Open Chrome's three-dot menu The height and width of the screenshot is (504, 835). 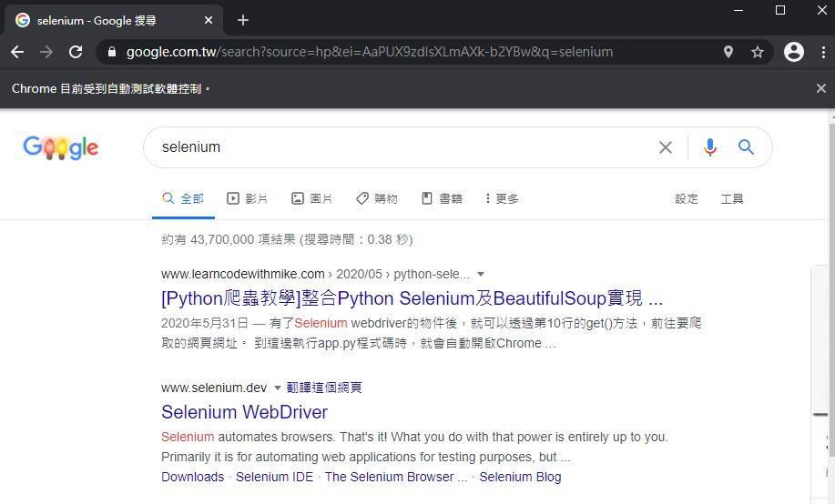coord(823,52)
